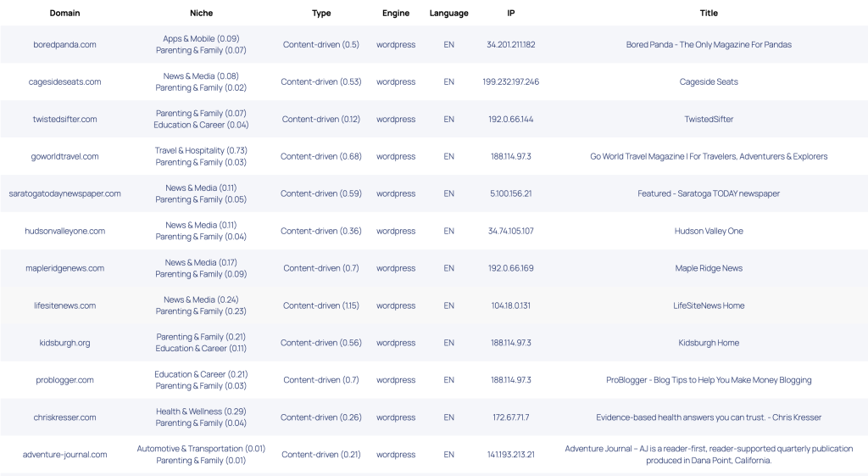Click Chris Kresser evidence-based health title
This screenshot has height=476, width=868.
coord(709,417)
